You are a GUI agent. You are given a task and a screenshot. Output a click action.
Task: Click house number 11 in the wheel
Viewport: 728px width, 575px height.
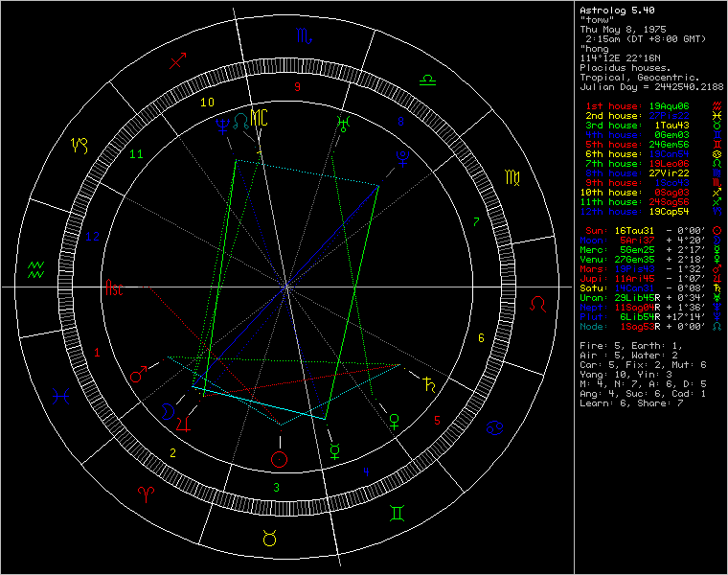pyautogui.click(x=136, y=154)
